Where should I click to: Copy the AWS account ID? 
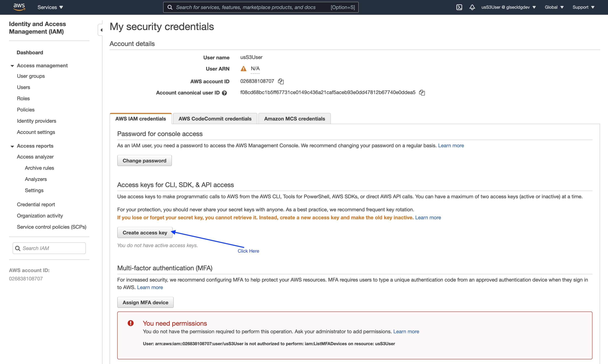point(281,81)
